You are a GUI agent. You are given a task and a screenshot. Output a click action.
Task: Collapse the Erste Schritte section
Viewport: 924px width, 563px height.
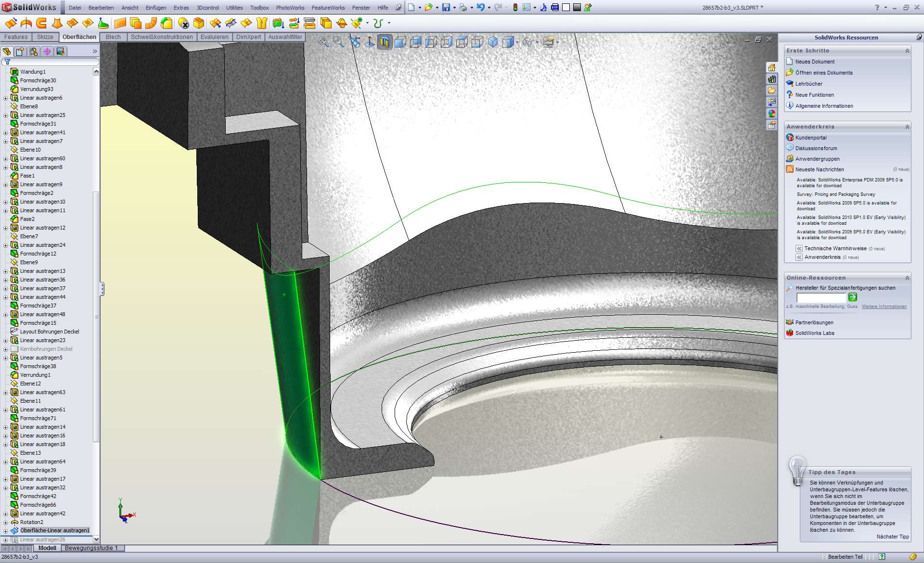(x=907, y=51)
